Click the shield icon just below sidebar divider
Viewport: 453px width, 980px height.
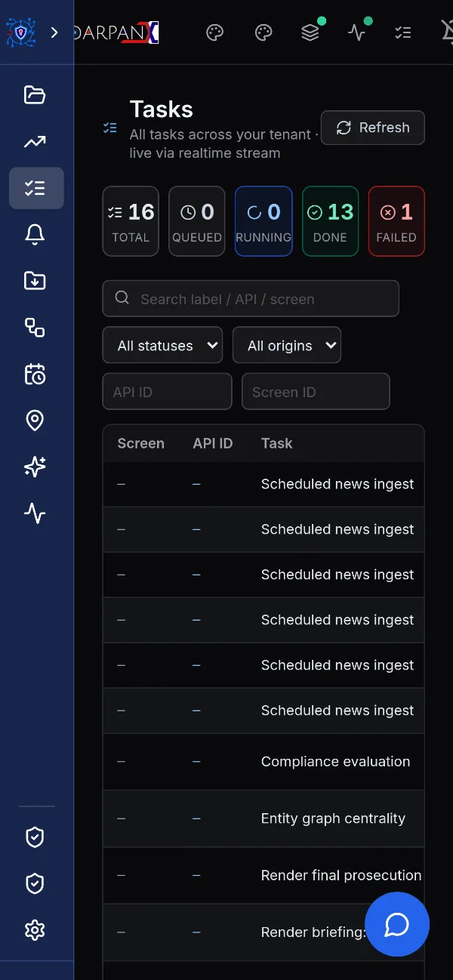pyautogui.click(x=35, y=837)
